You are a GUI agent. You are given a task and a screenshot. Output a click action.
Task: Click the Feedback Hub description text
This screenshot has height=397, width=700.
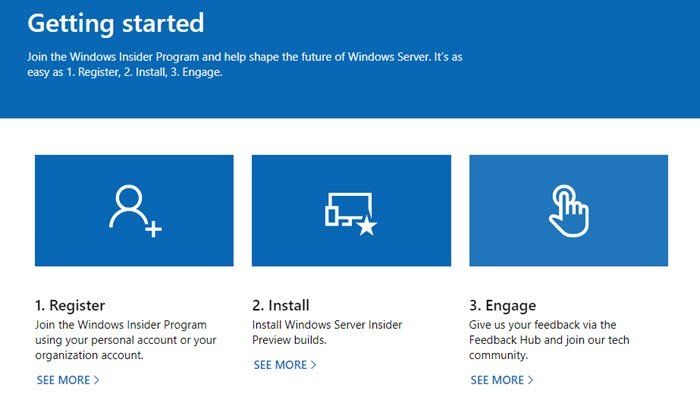549,340
